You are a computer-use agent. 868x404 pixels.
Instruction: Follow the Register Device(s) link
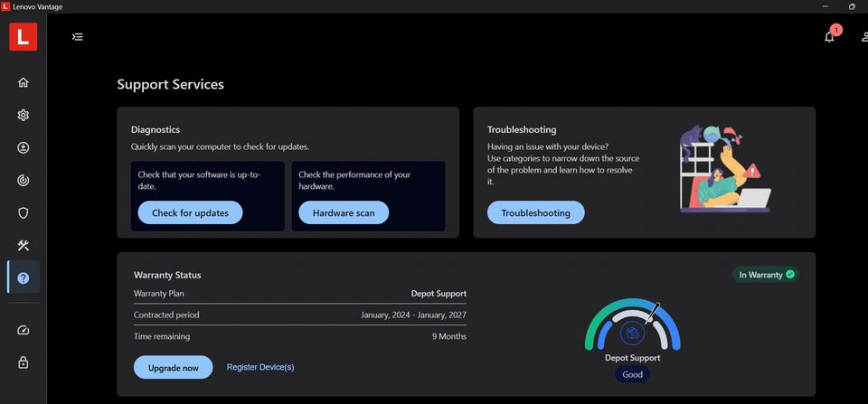(x=260, y=367)
